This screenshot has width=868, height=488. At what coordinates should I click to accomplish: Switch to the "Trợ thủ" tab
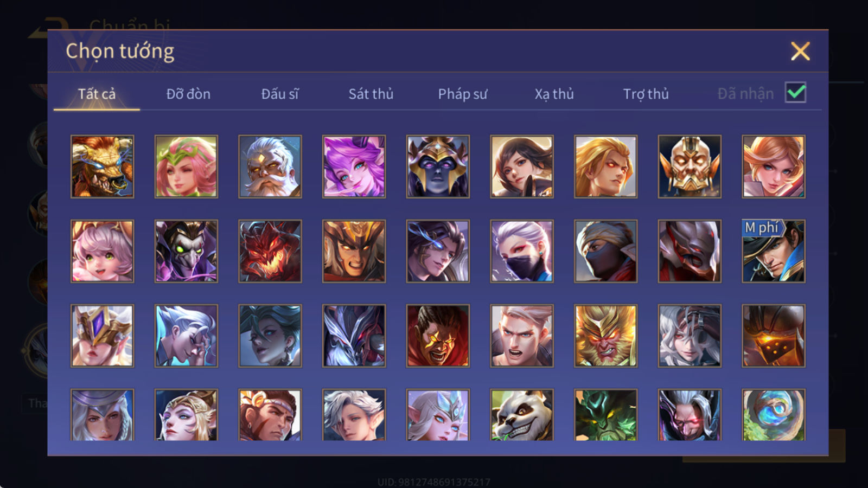[x=646, y=94]
